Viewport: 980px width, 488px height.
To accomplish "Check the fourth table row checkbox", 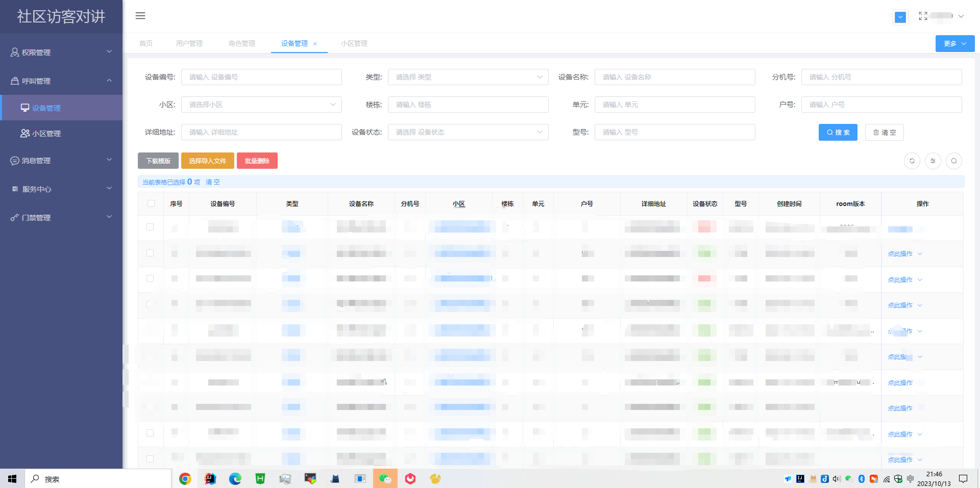I will pyautogui.click(x=150, y=304).
